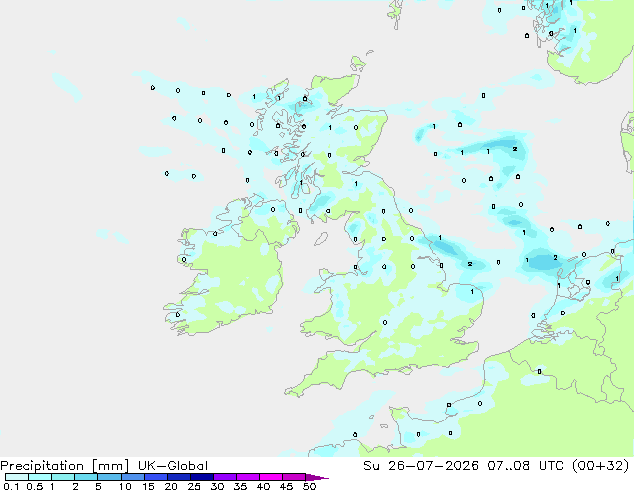Pick the 15–20 mm legend color swatch
Screen dimensions: 634x490
[155, 477]
